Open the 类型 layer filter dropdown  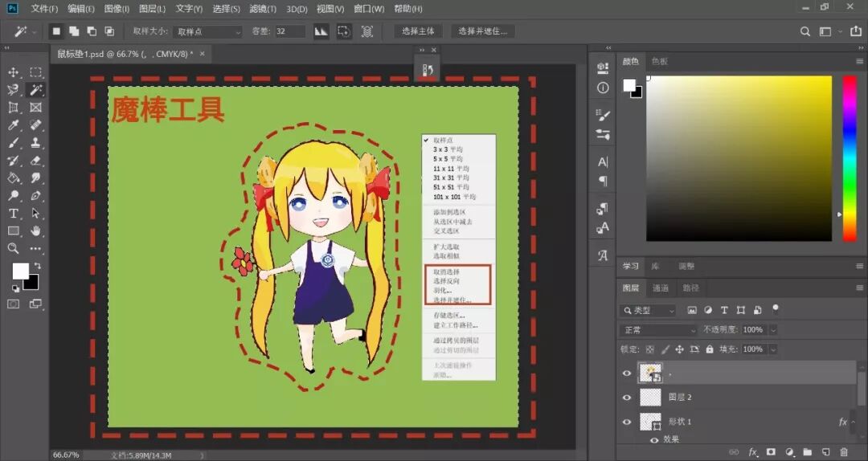648,311
